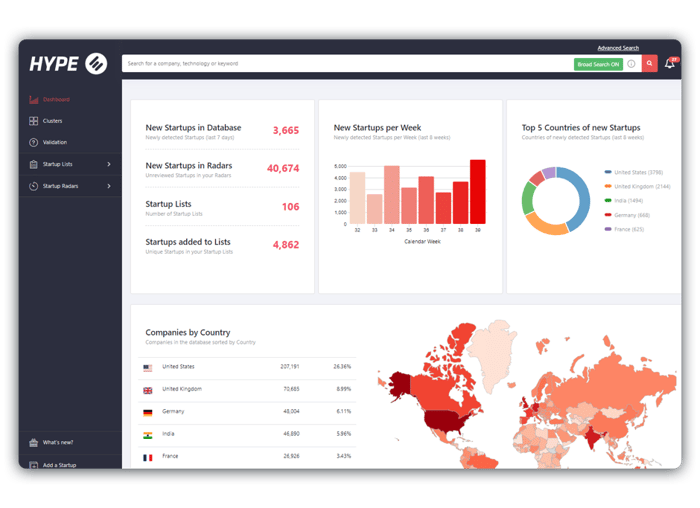Viewport: 700px width, 508px height.
Task: Toggle United Kingdom legend swatch
Action: tap(608, 186)
